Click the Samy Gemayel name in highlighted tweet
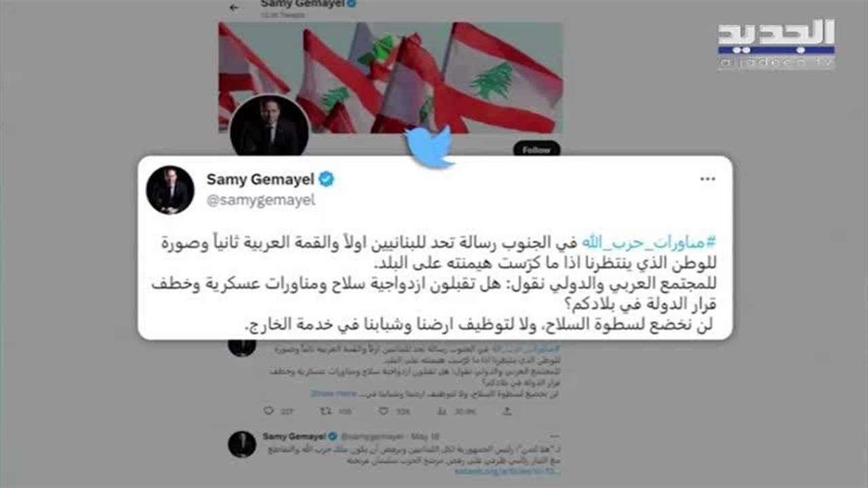This screenshot has height=488, width=868. point(261,179)
